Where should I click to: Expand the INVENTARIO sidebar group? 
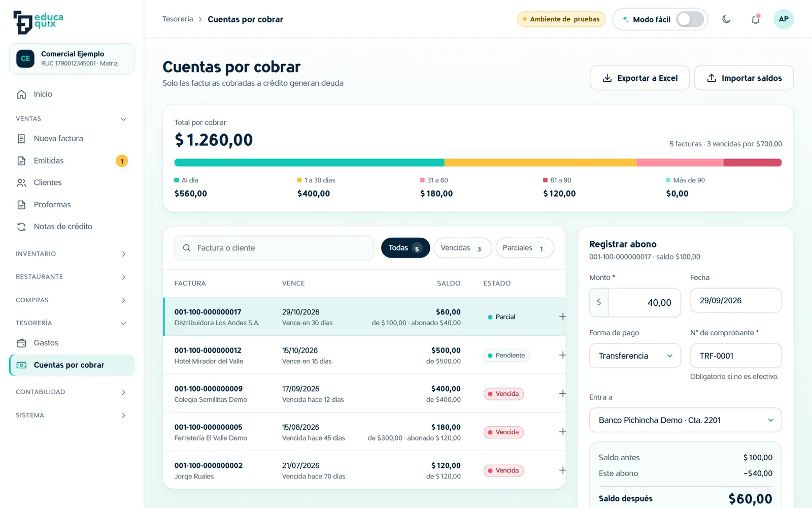pos(72,254)
